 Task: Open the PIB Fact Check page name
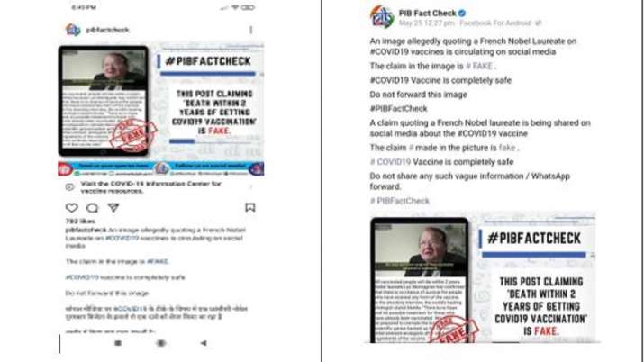pos(427,14)
